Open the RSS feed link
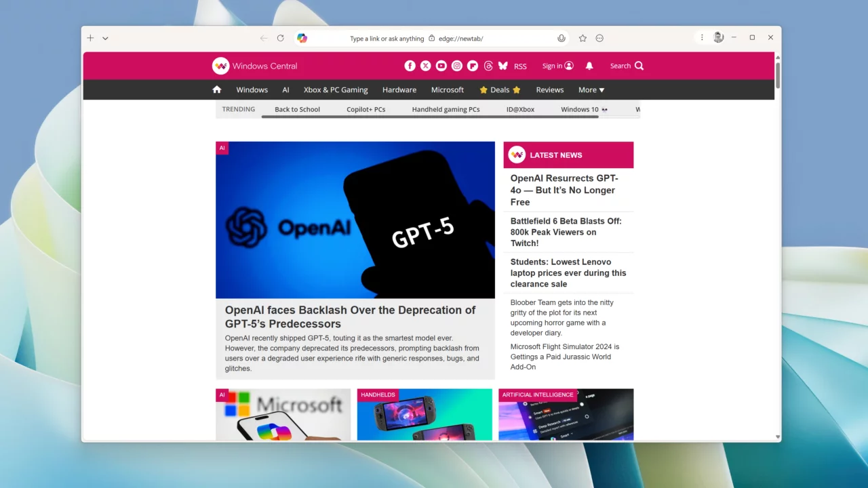The width and height of the screenshot is (868, 488). 520,66
